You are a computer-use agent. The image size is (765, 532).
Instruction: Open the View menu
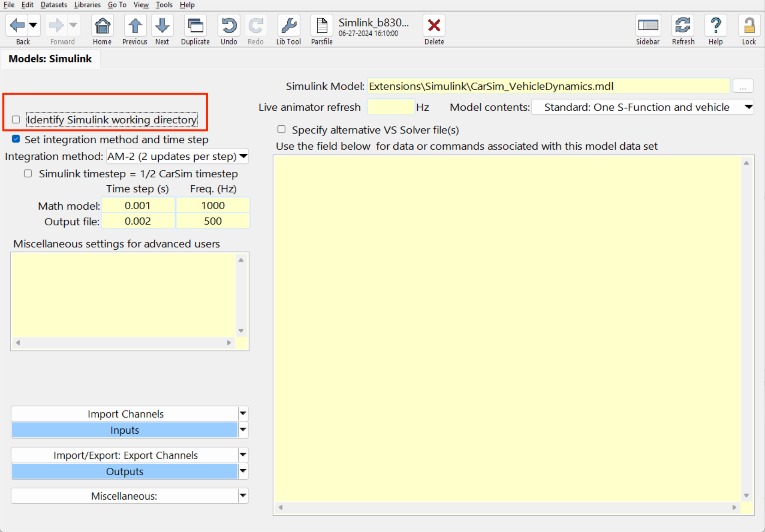click(141, 5)
